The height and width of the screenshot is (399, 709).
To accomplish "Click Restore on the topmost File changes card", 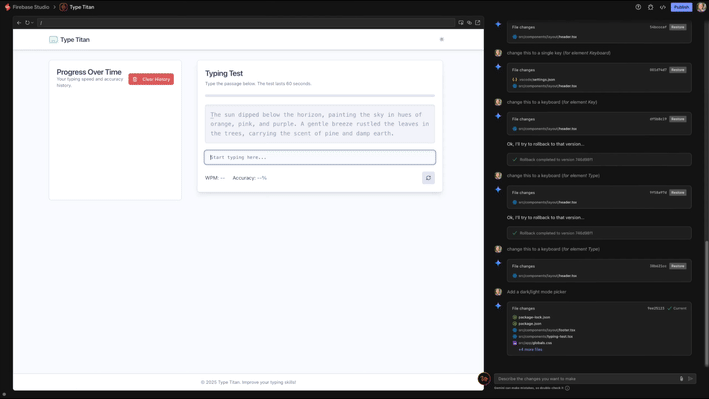I will tap(677, 27).
